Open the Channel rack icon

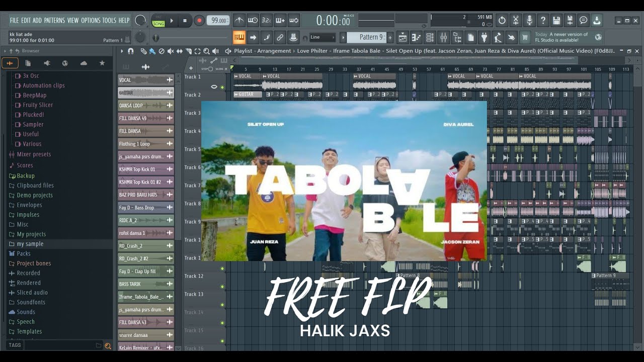point(430,37)
